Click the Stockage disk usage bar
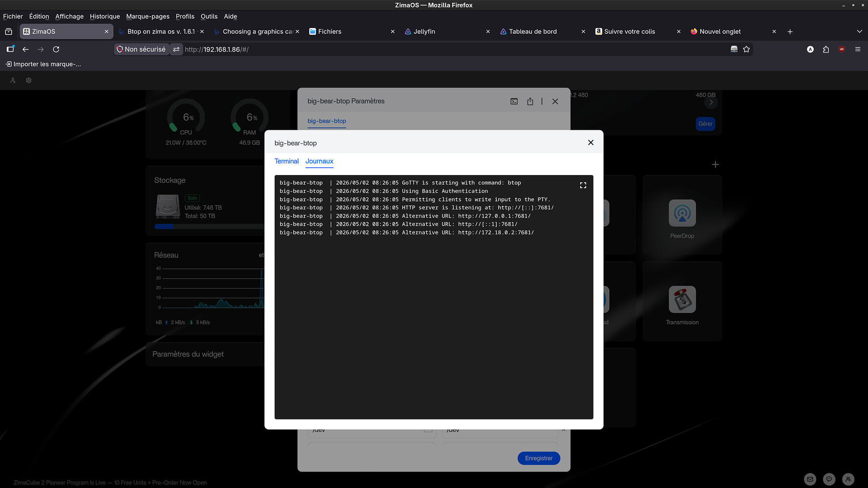The width and height of the screenshot is (868, 488). click(209, 226)
